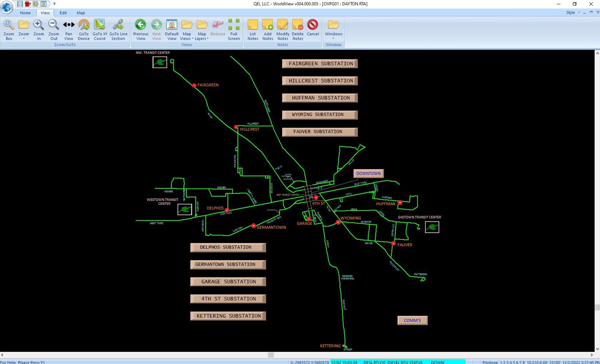Click the FAIRGREEN SUBSTATION button
The width and height of the screenshot is (600, 364).
point(320,64)
